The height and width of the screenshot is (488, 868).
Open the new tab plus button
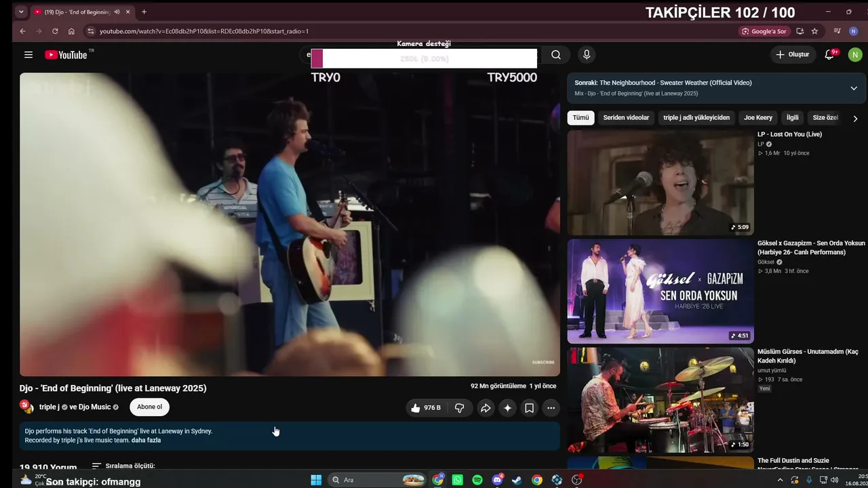pos(144,12)
